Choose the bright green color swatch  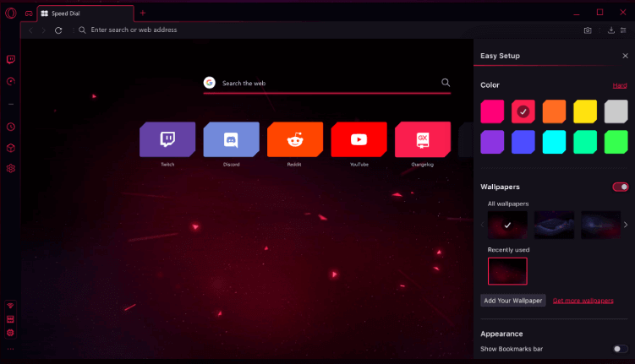tap(616, 142)
